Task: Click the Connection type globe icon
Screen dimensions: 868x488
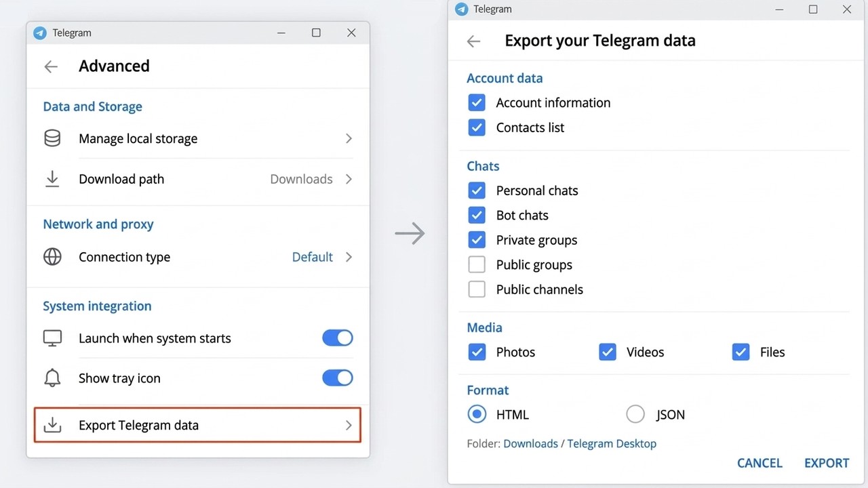Action: (52, 257)
